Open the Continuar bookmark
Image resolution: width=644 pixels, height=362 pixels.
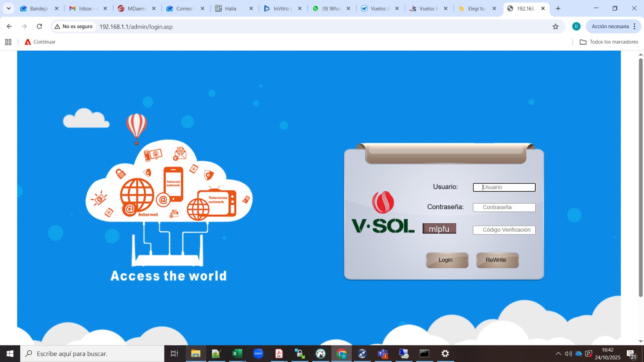coord(40,42)
